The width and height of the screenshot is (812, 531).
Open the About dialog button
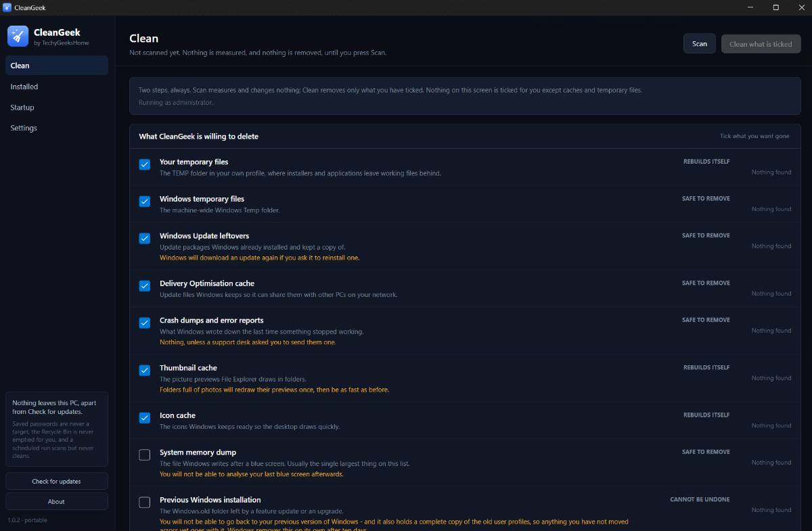[57, 501]
